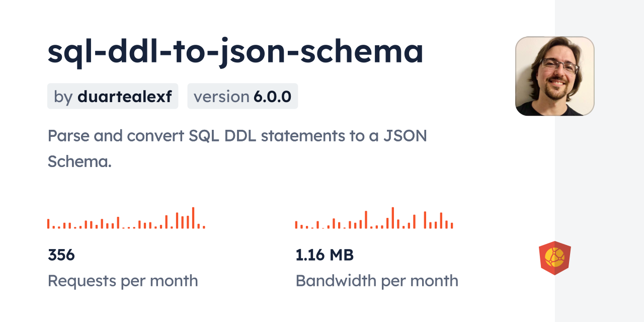Click the jsDelivr red shield logo
644x322 pixels.
tap(554, 258)
